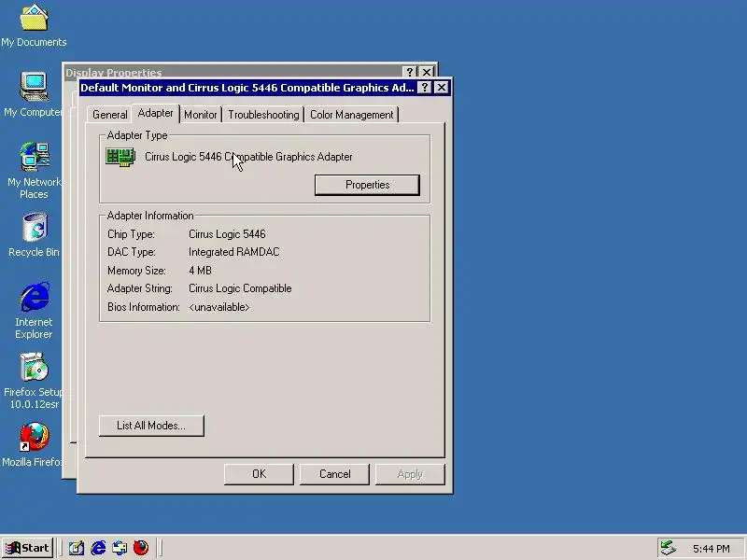Launch Internet Explorer from quick launch
Screen dimensions: 747x560
98,548
